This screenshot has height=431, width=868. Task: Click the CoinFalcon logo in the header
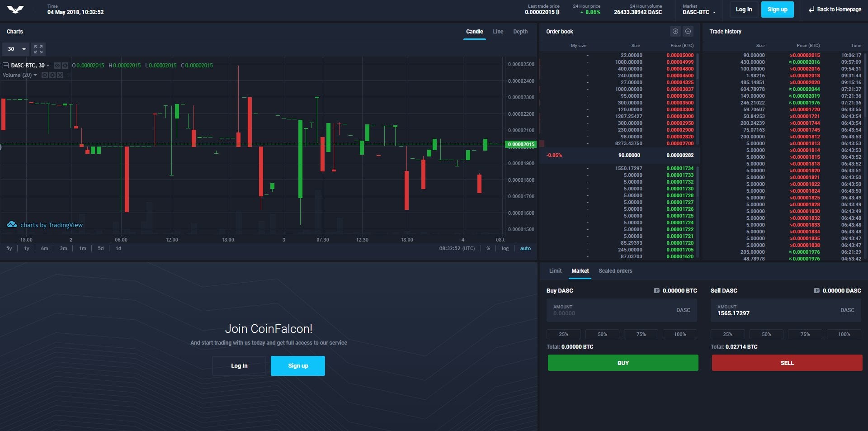pyautogui.click(x=15, y=9)
